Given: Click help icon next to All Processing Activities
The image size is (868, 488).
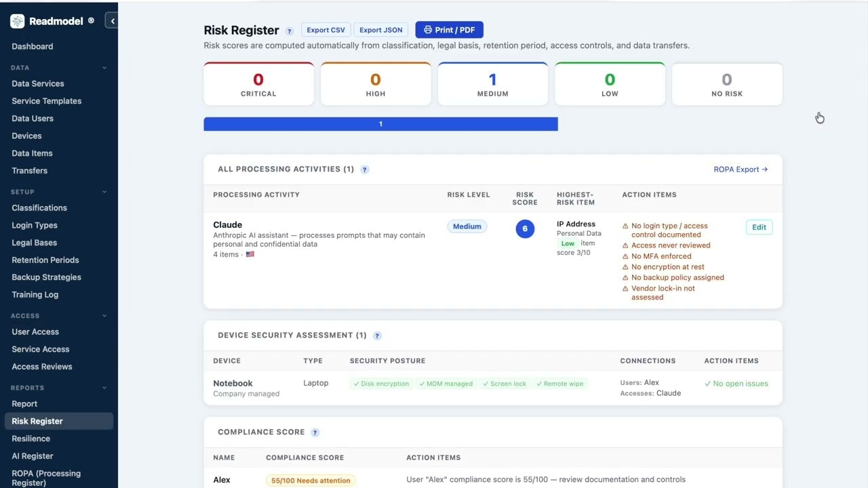Looking at the screenshot, I should click(x=365, y=169).
